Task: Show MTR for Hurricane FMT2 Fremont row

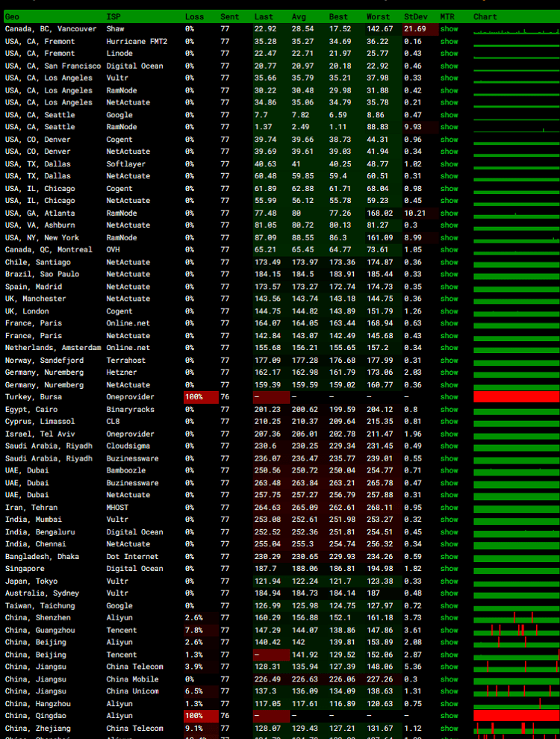Action: click(449, 42)
